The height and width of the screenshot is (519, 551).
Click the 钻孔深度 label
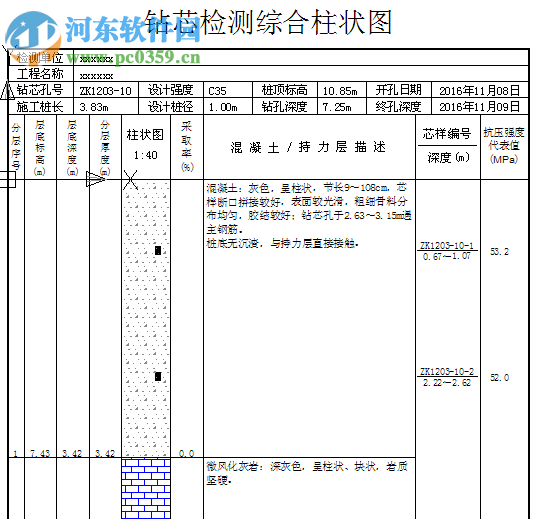(x=285, y=106)
